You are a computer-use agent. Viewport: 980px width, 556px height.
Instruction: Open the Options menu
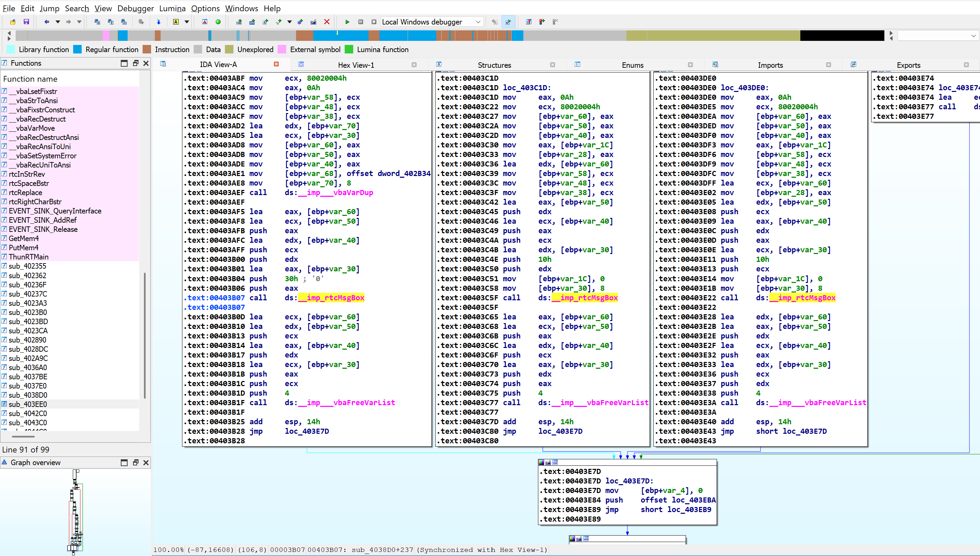click(205, 8)
